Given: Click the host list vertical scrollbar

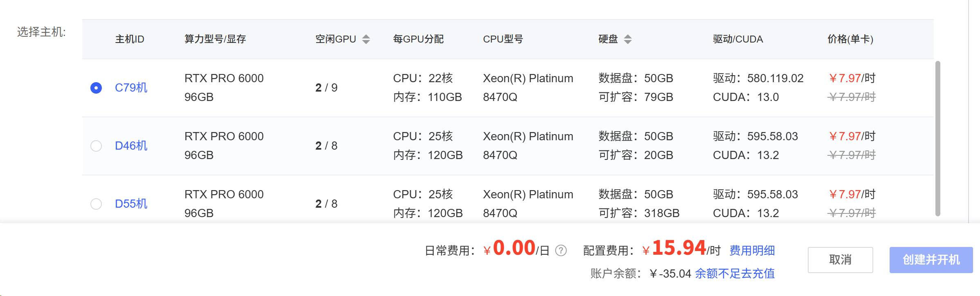Looking at the screenshot, I should [x=938, y=138].
